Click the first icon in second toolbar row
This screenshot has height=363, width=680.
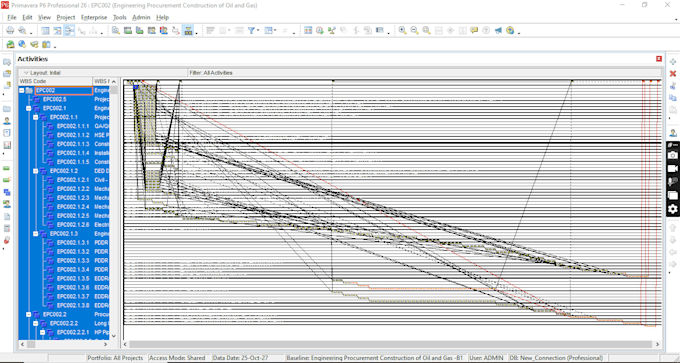coord(10,44)
